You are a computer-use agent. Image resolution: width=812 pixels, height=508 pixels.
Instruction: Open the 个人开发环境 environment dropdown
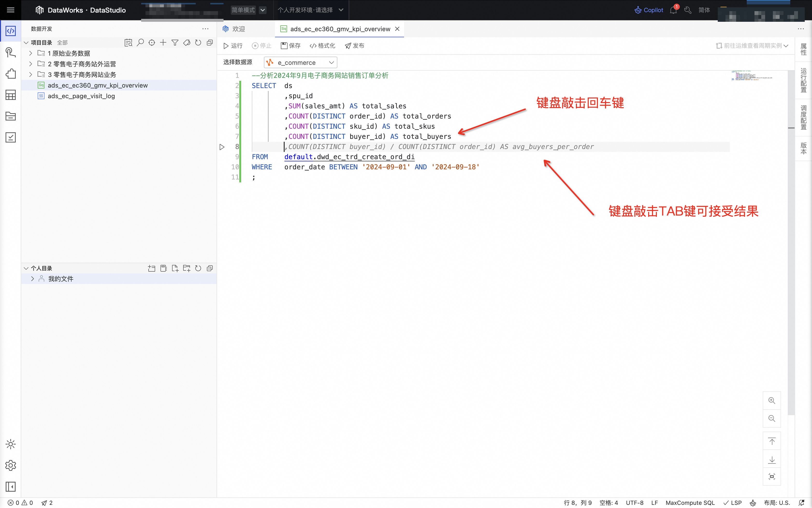pyautogui.click(x=310, y=10)
